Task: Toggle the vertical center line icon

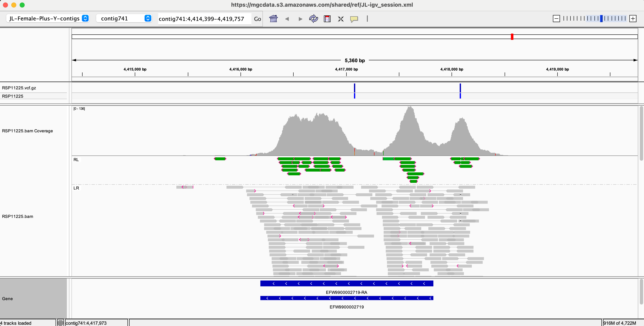Action: coord(367,19)
